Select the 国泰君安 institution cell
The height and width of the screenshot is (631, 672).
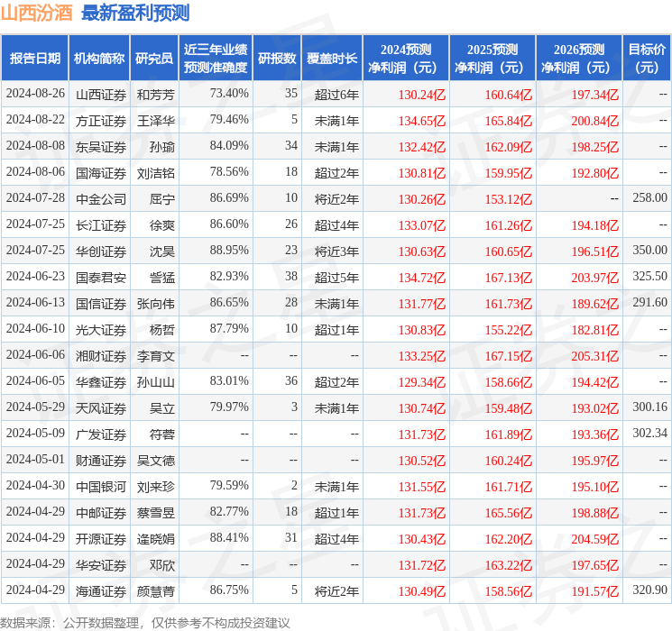[101, 278]
